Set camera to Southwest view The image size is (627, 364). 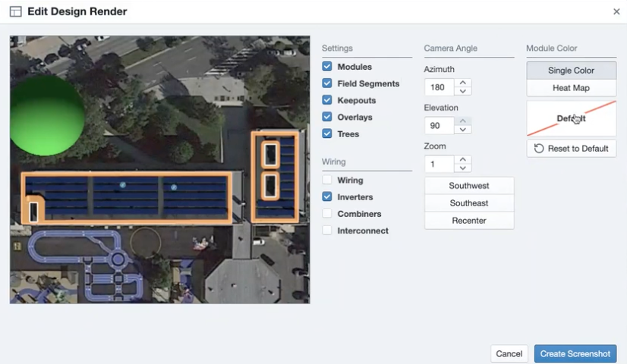click(x=469, y=186)
